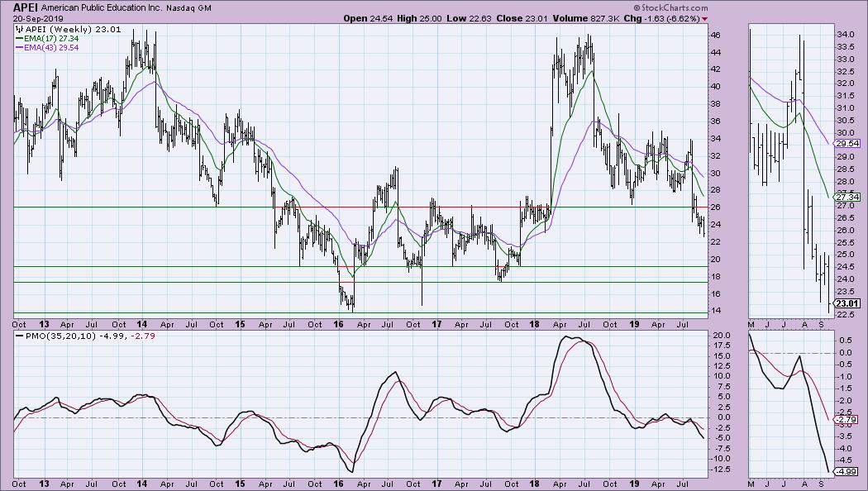Image resolution: width=868 pixels, height=491 pixels.
Task: Click year 19 on the PMO panel date axis
Action: coord(634,484)
